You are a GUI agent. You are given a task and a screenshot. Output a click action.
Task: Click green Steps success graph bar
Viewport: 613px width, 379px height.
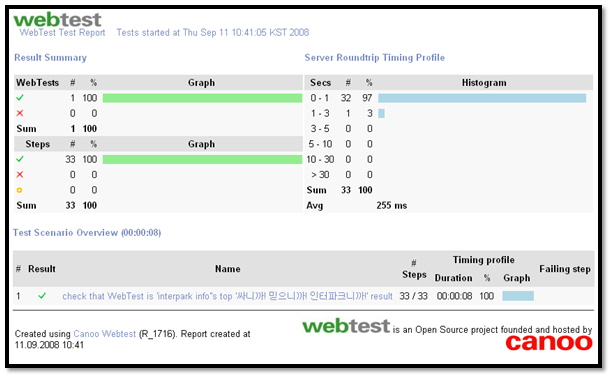click(202, 159)
